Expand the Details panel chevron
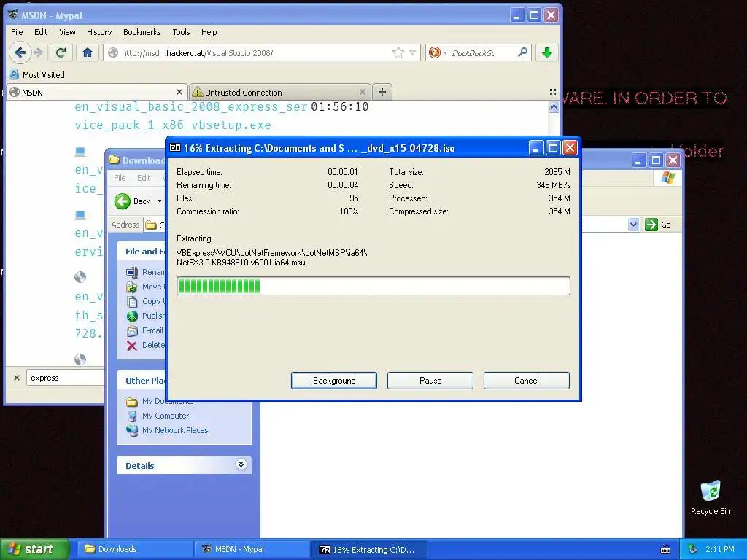747x560 pixels. 241,464
